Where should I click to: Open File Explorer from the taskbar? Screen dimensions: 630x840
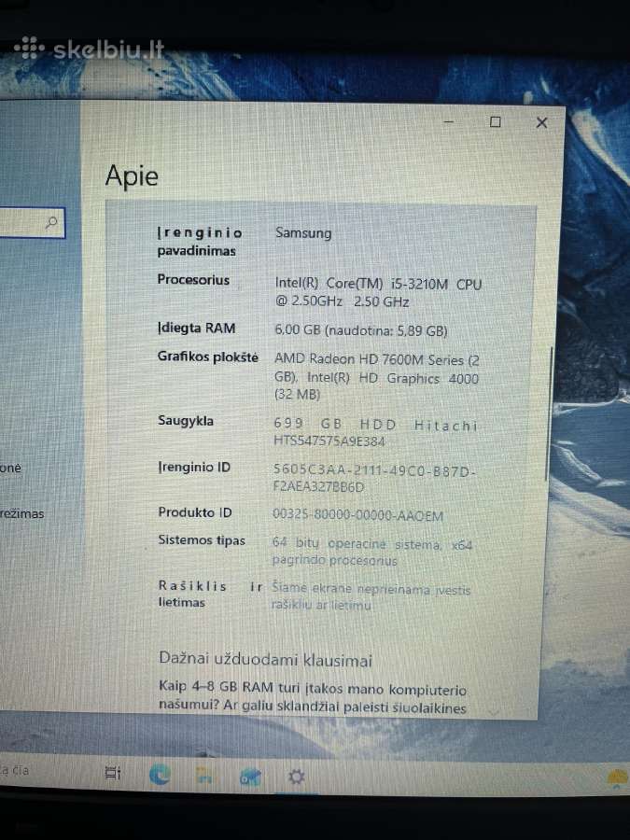pyautogui.click(x=204, y=776)
